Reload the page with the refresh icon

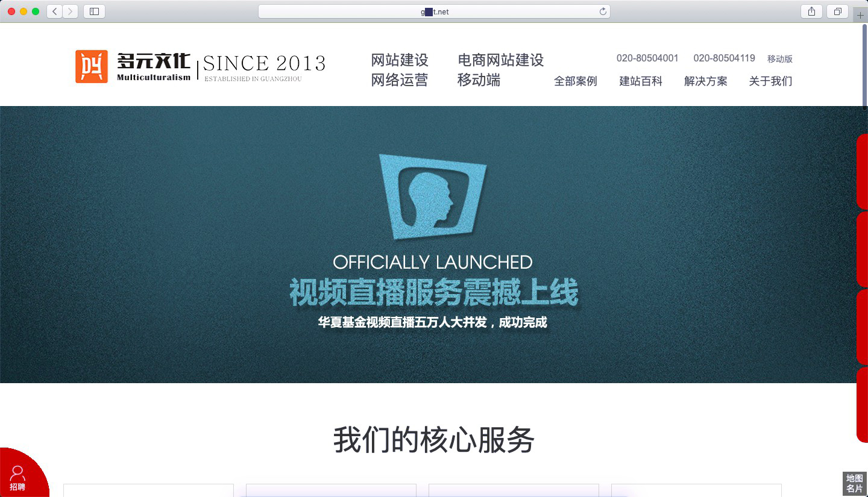[x=602, y=11]
